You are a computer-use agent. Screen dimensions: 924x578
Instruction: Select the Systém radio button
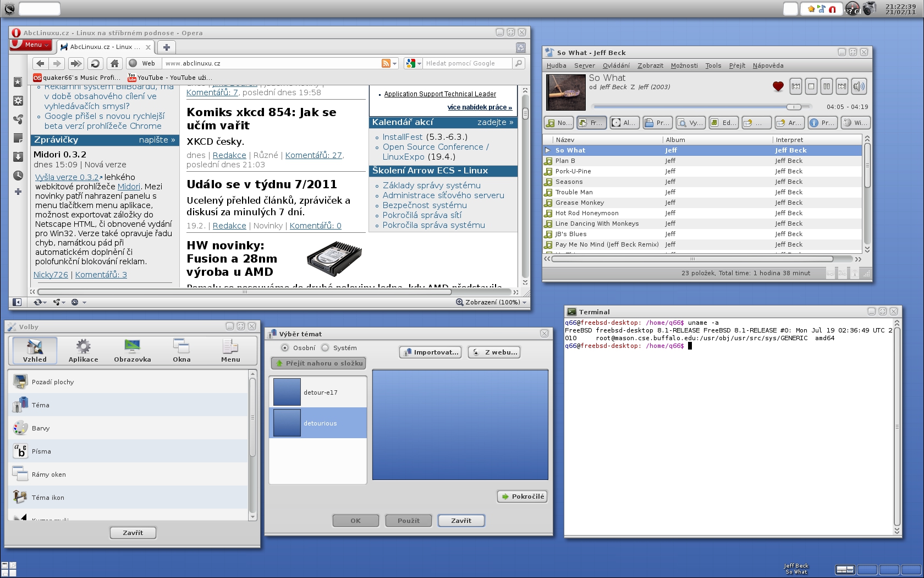(325, 348)
